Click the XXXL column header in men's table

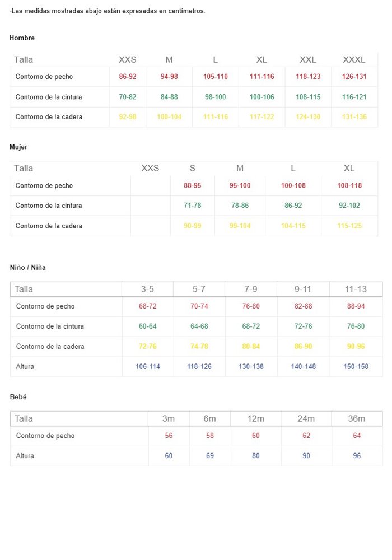click(x=354, y=60)
